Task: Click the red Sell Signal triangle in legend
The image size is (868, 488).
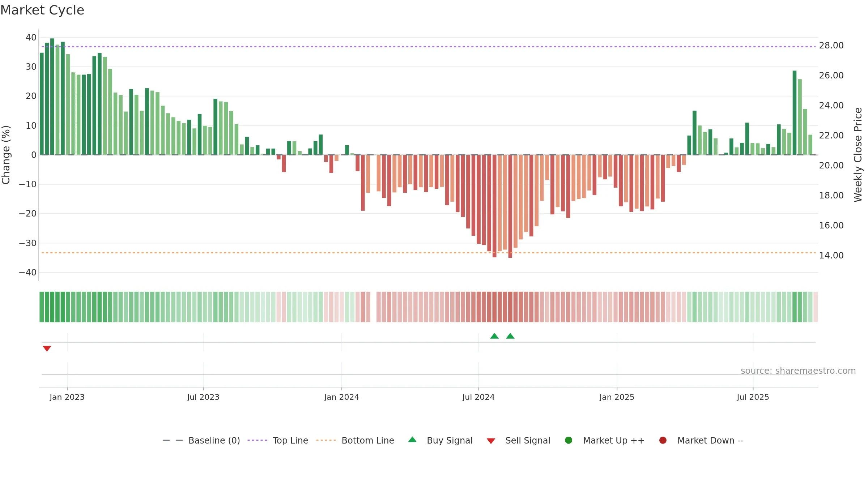Action: click(x=491, y=441)
